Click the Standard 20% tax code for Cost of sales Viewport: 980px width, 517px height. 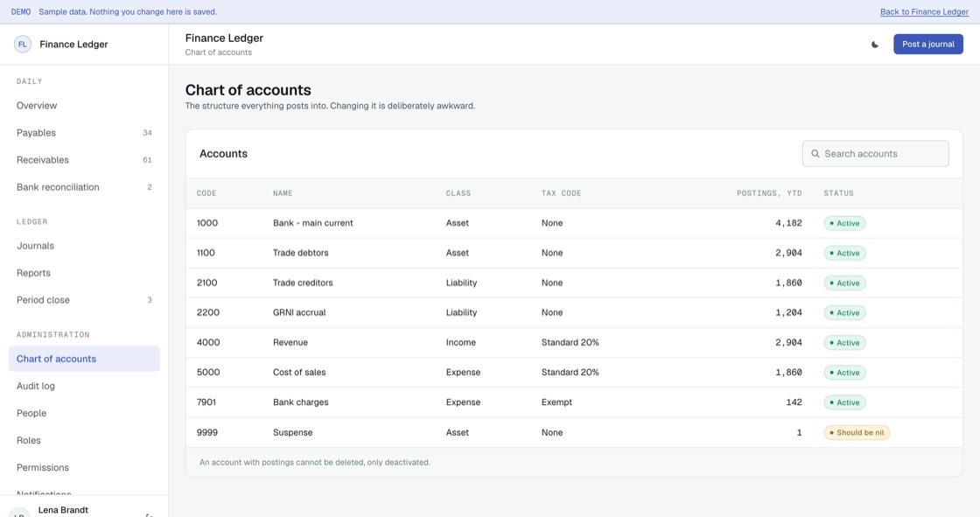coord(570,373)
